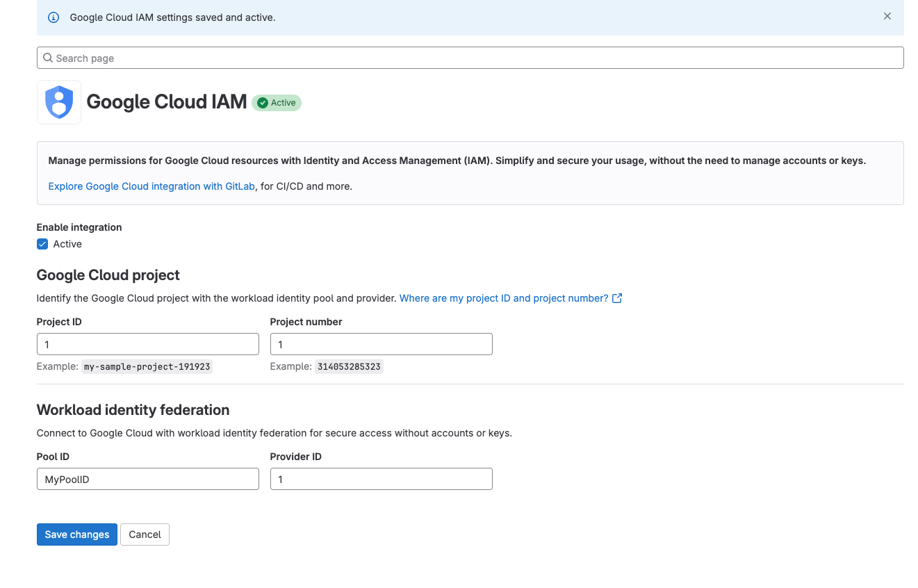The height and width of the screenshot is (588, 918).
Task: Open the Where are my project ID link
Action: [504, 298]
